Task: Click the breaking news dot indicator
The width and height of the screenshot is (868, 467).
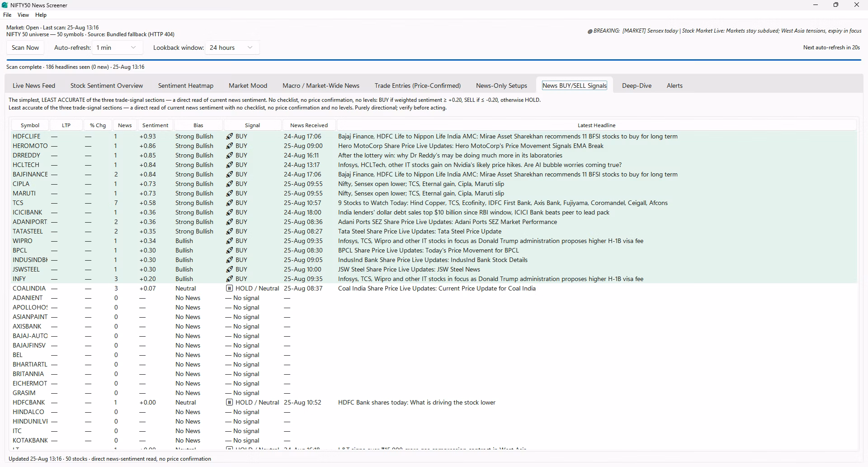Action: (590, 31)
